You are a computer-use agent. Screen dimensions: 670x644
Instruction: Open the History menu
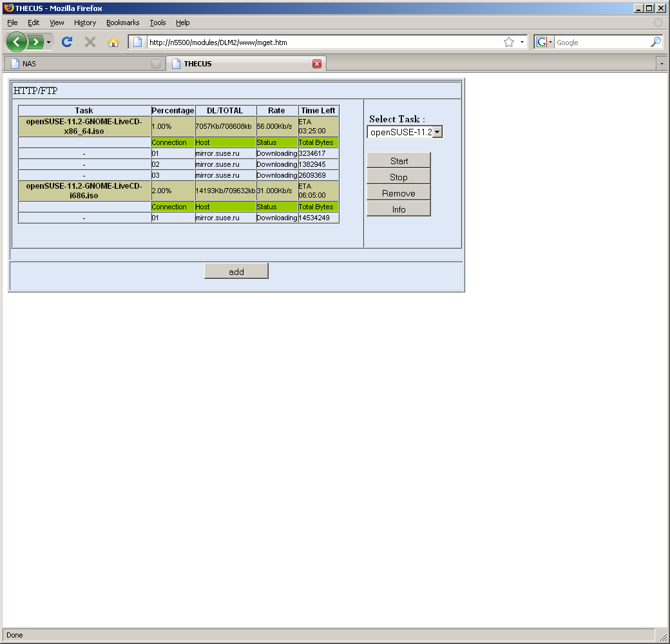(85, 23)
